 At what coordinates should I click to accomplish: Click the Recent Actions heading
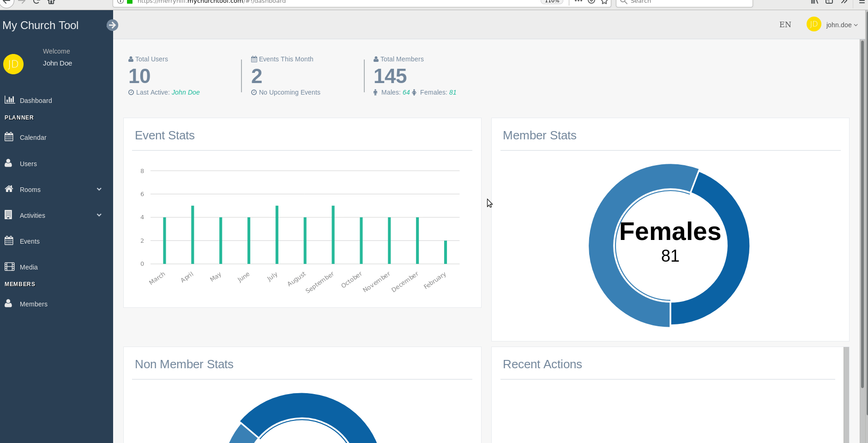click(x=542, y=364)
